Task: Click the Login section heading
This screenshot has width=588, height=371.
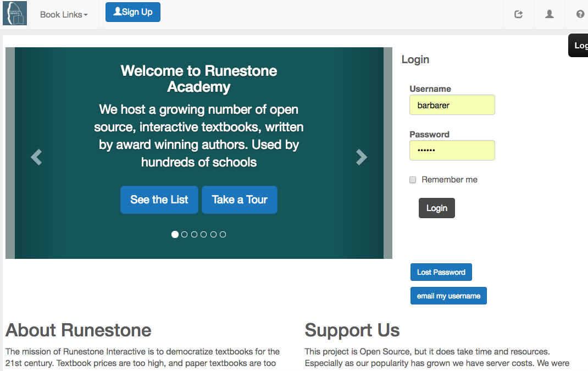Action: tap(415, 59)
